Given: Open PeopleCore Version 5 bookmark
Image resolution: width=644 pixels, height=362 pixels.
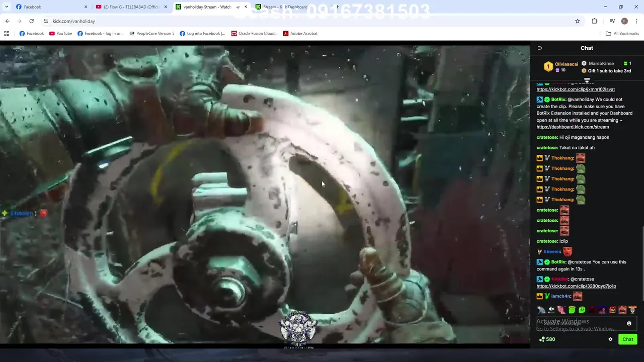Looking at the screenshot, I should tap(151, 34).
